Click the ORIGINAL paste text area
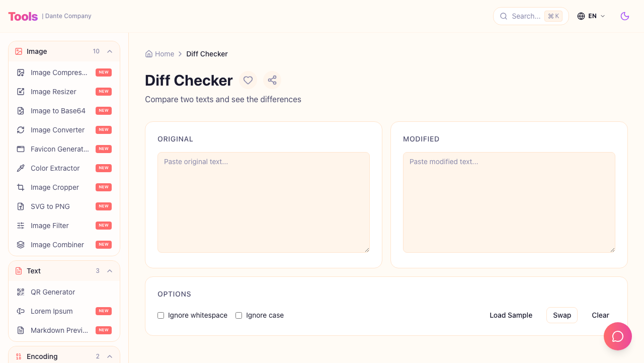Screen dimensions: 644x363 tap(264, 202)
